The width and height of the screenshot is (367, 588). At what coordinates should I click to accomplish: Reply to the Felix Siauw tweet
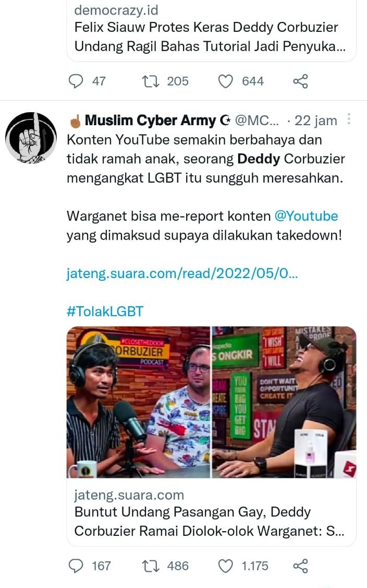76,81
